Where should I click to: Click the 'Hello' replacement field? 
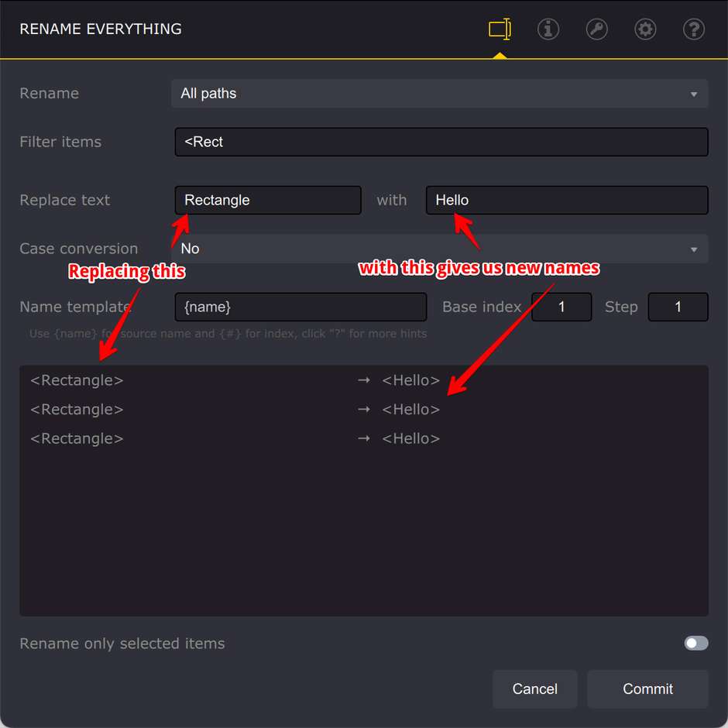(567, 200)
